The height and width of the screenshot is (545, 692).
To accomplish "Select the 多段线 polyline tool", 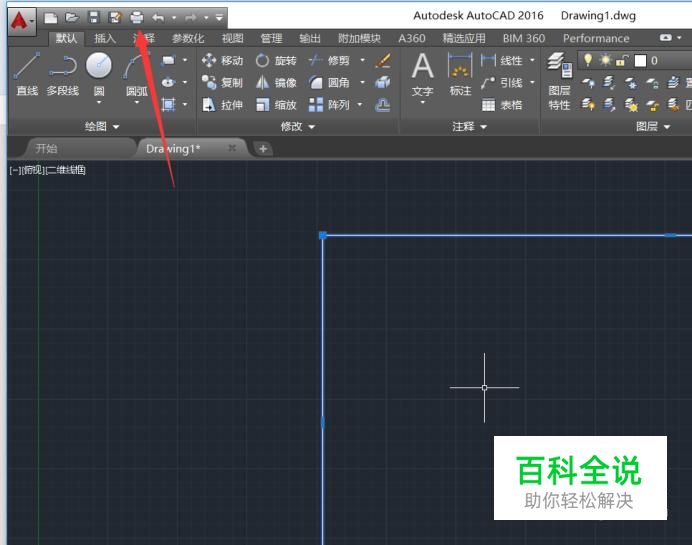I will tap(63, 74).
